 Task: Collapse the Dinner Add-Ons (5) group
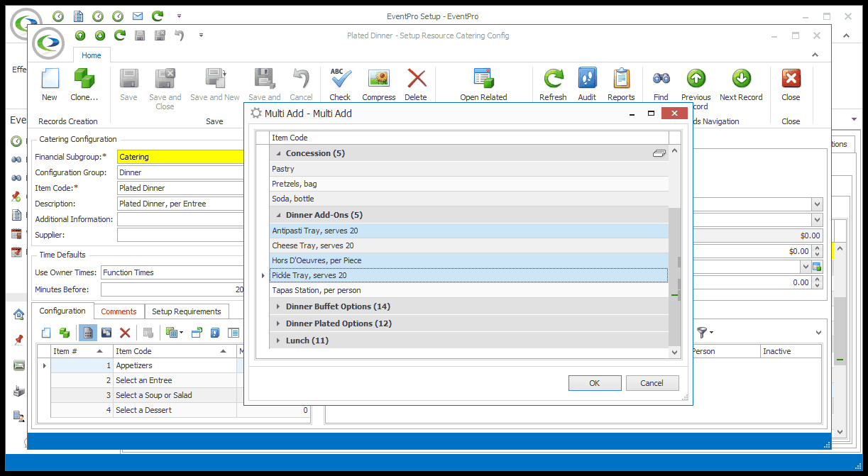[278, 215]
